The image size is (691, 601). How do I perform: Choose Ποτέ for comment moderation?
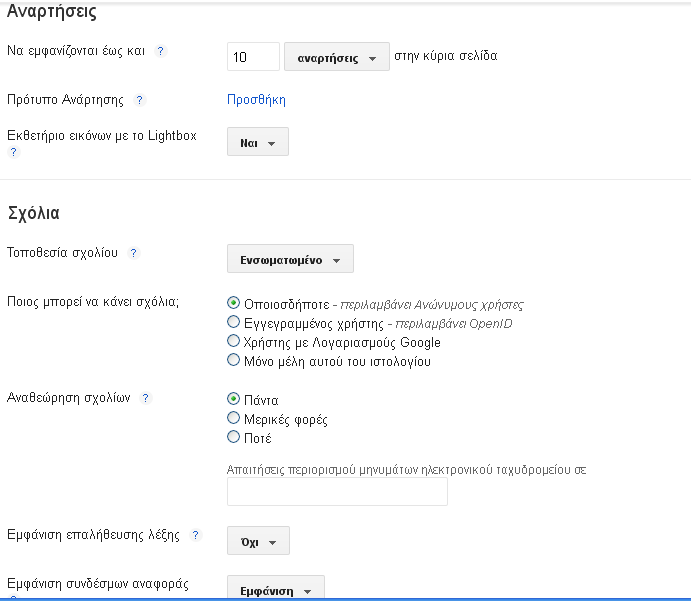click(x=233, y=437)
